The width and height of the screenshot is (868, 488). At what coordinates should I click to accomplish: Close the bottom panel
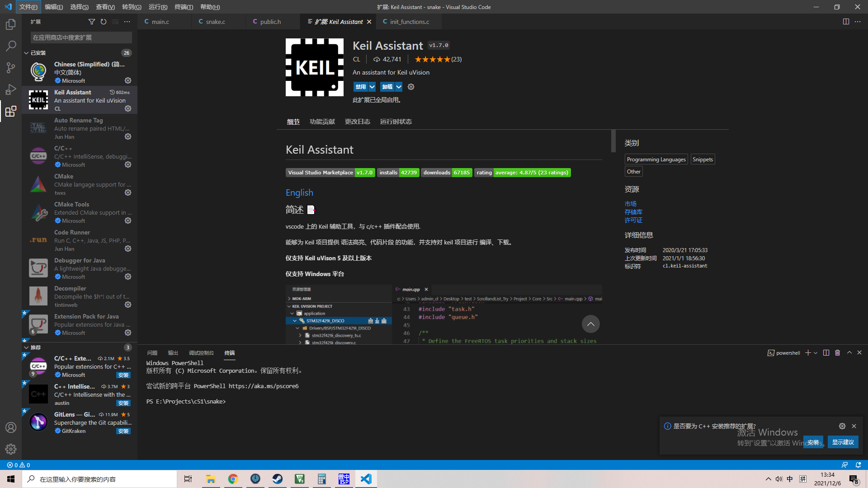[859, 353]
